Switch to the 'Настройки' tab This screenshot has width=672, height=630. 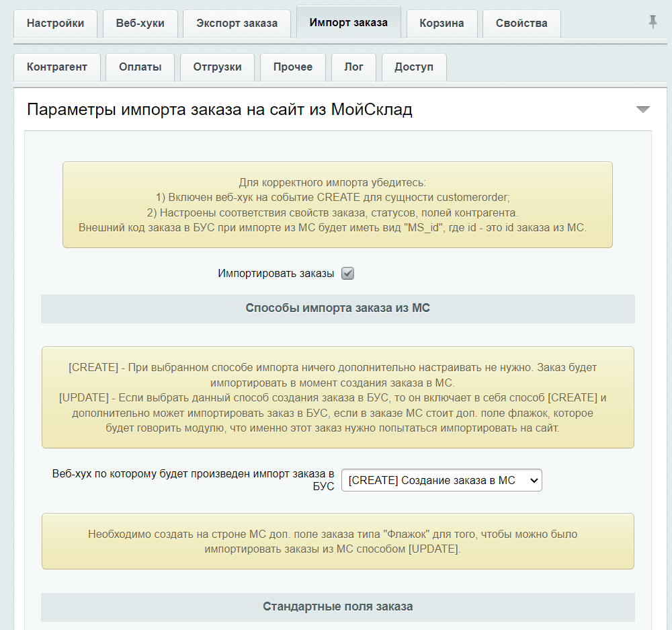56,24
